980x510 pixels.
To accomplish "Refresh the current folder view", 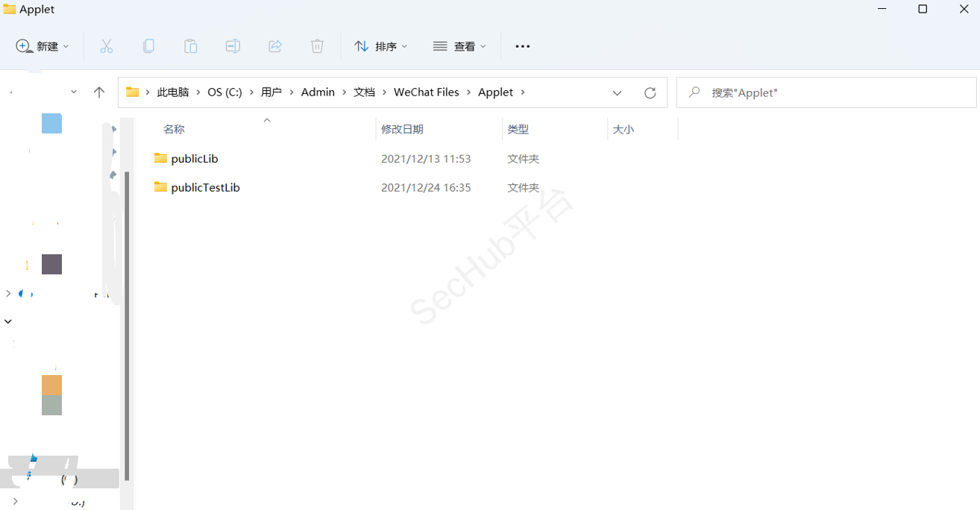I will click(x=650, y=92).
